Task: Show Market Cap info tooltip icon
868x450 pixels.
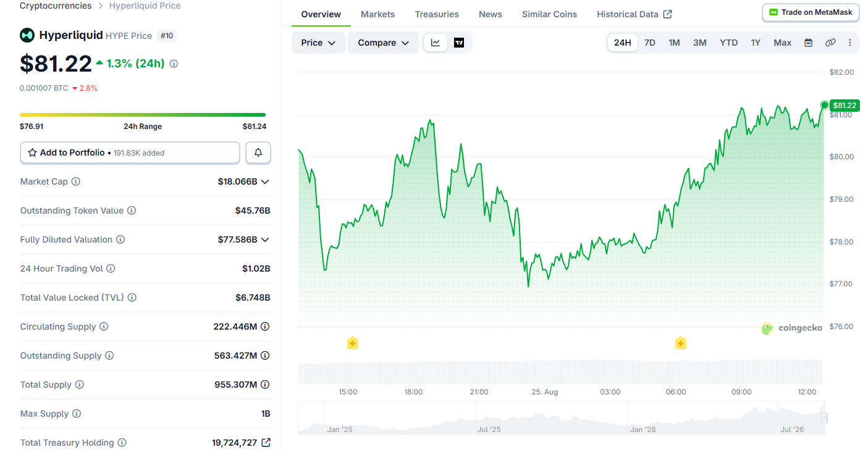Action: (75, 181)
